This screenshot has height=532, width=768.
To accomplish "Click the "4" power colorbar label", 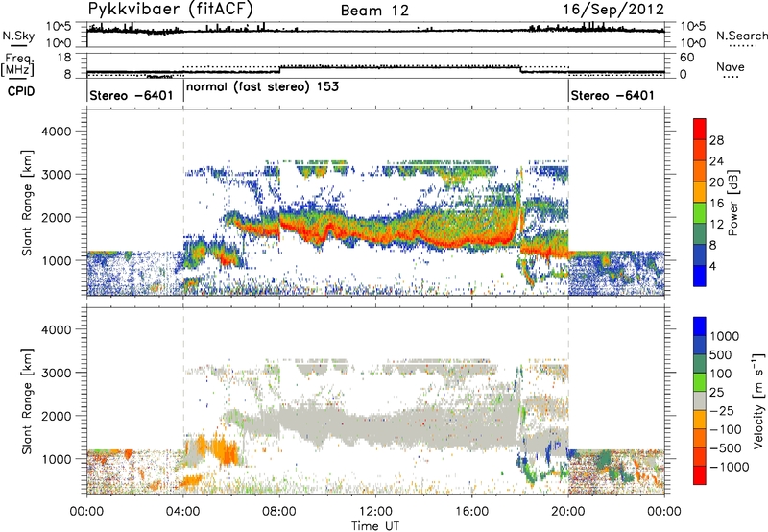I will pyautogui.click(x=712, y=266).
